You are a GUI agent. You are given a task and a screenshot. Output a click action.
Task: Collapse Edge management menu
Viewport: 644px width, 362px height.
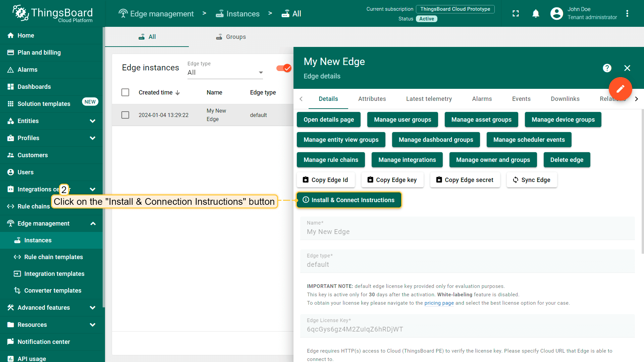[x=51, y=223]
